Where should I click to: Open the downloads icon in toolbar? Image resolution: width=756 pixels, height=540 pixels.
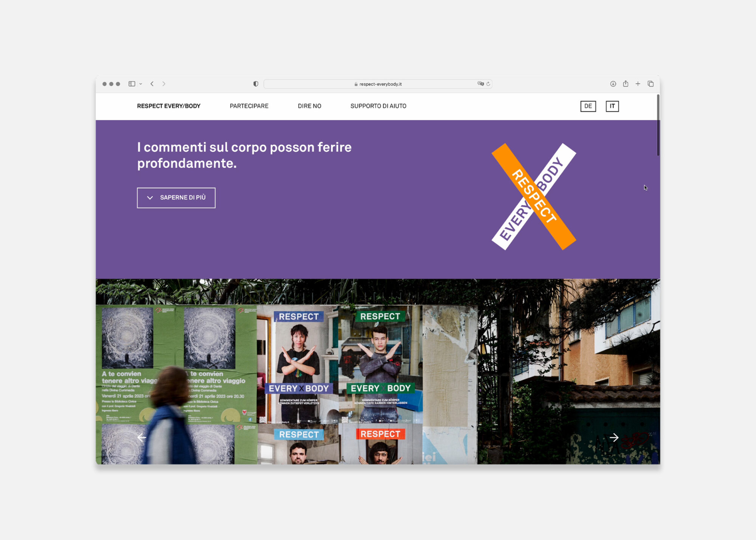[613, 84]
